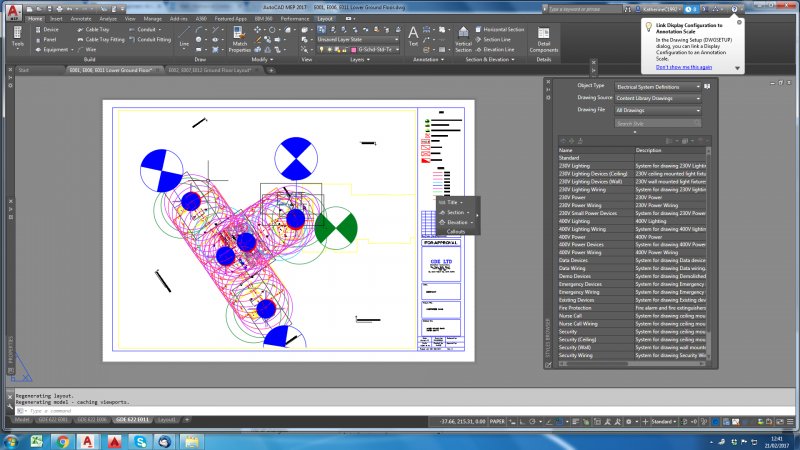Image resolution: width=800 pixels, height=450 pixels.
Task: Switch to the Annotate ribbon tab
Action: coord(83,18)
